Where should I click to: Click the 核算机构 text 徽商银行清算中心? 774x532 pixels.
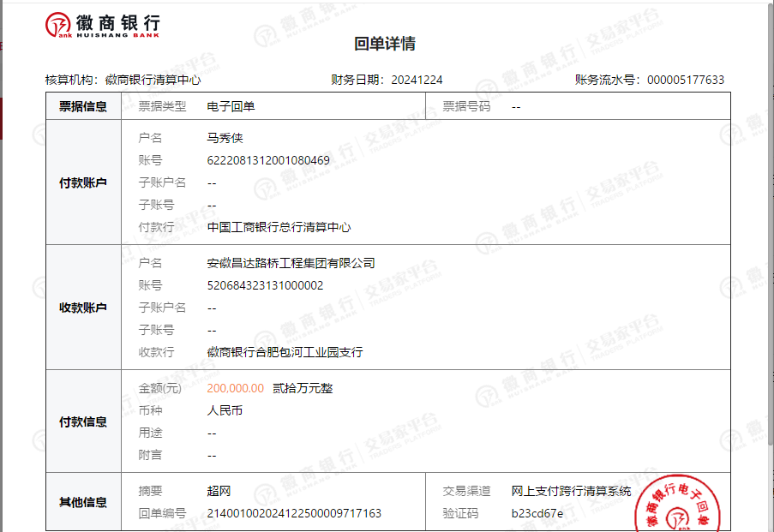[x=153, y=80]
